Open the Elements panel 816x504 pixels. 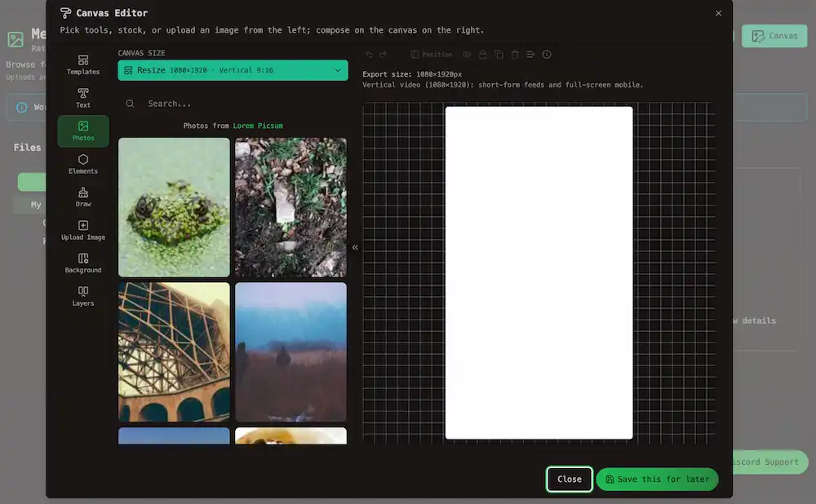coord(82,164)
